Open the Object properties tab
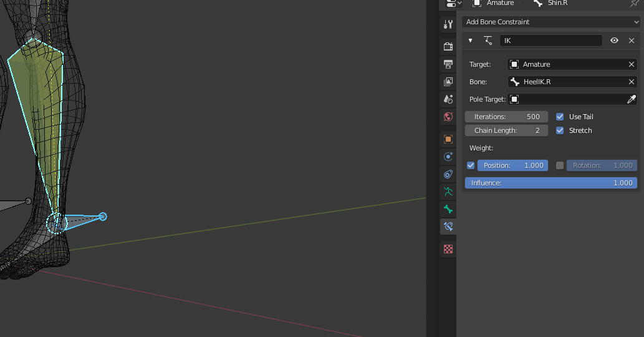The image size is (644, 337). 448,139
